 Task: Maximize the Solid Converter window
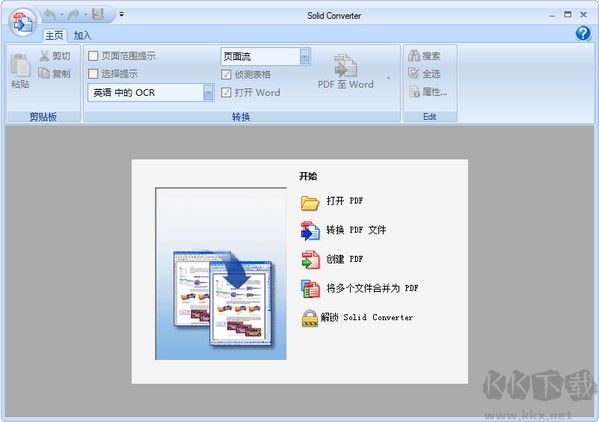(568, 15)
